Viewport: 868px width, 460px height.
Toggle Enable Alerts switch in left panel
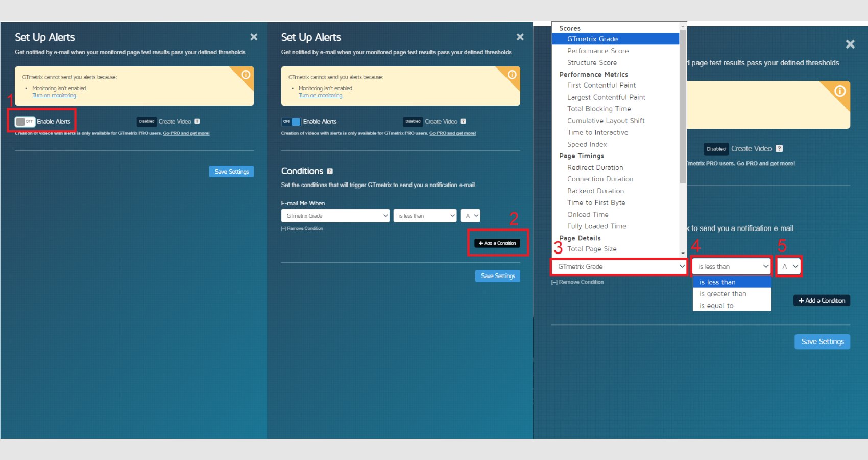pos(25,121)
